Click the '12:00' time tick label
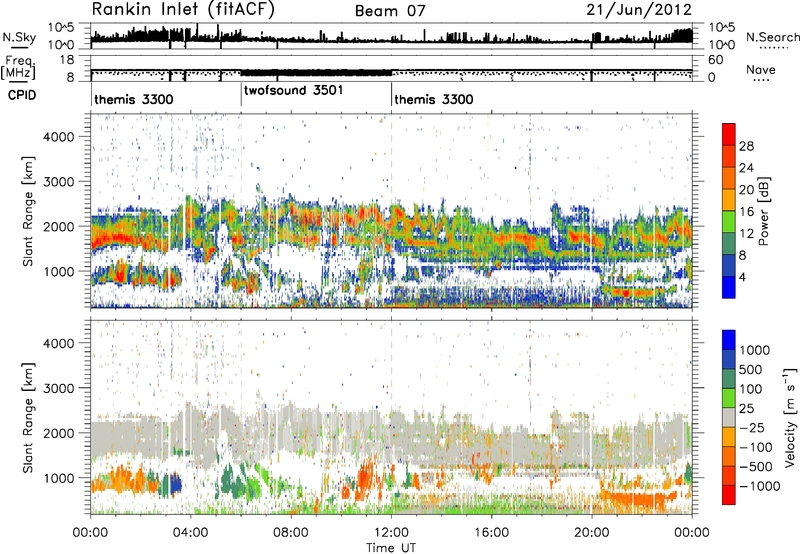Image resolution: width=800 pixels, height=554 pixels. pyautogui.click(x=391, y=533)
